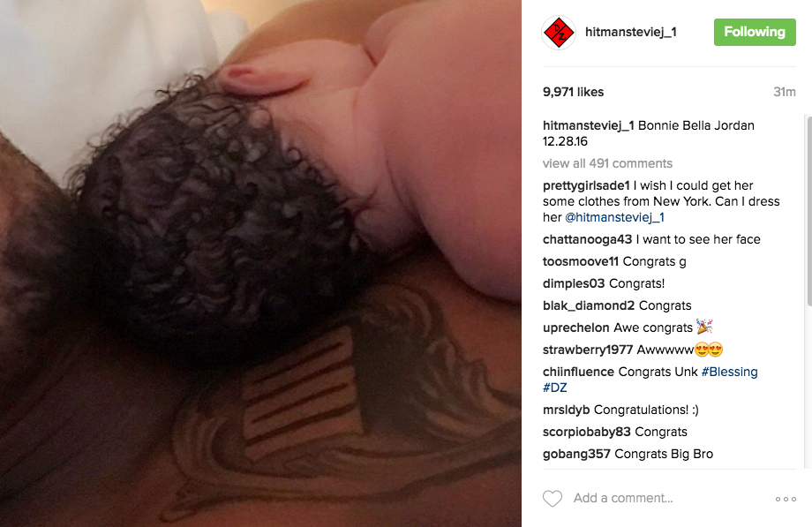Click the 31m post timestamp
The height and width of the screenshot is (527, 812).
(784, 92)
